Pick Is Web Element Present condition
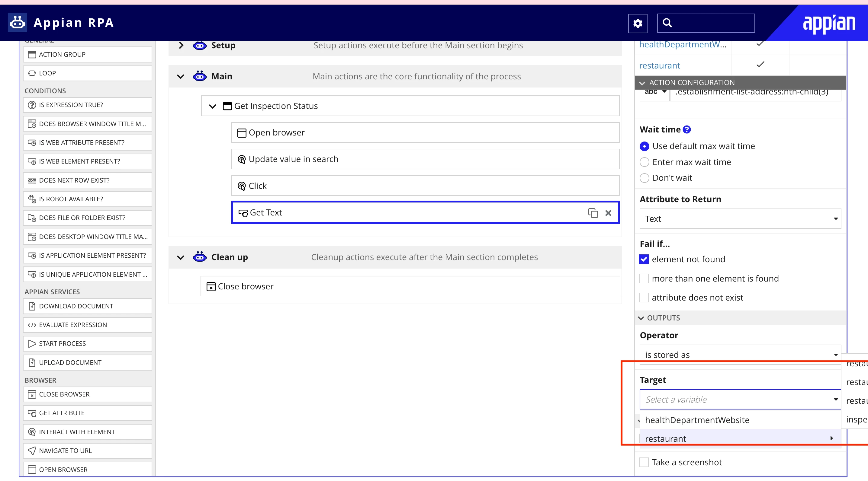 (x=88, y=161)
